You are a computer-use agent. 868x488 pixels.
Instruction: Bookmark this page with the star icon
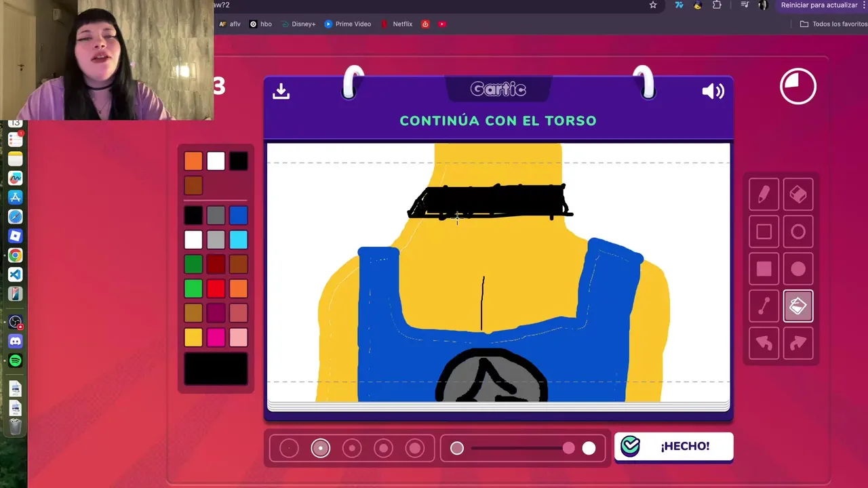click(x=653, y=5)
